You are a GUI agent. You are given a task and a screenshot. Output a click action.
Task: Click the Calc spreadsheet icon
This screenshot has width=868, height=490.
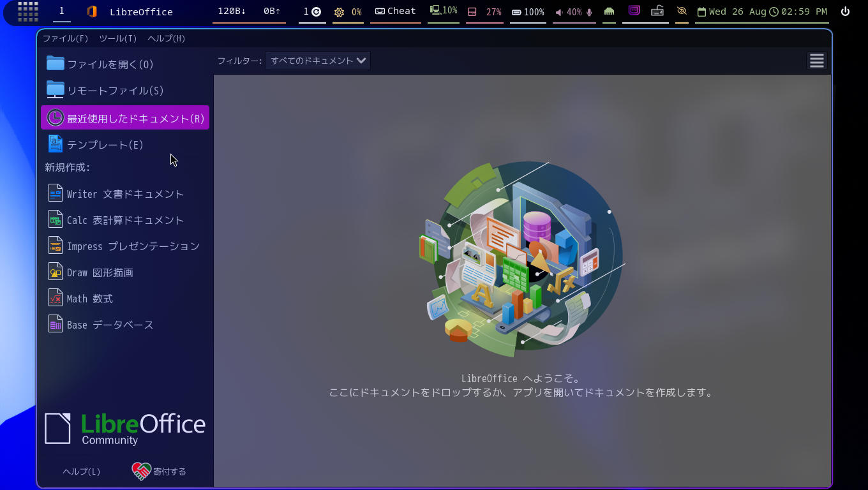56,219
